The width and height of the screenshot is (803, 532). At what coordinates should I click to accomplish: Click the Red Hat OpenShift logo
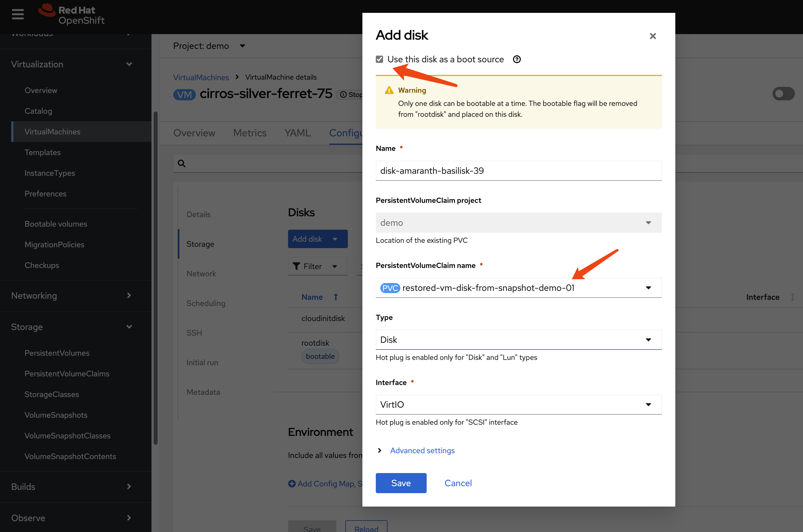[x=71, y=15]
